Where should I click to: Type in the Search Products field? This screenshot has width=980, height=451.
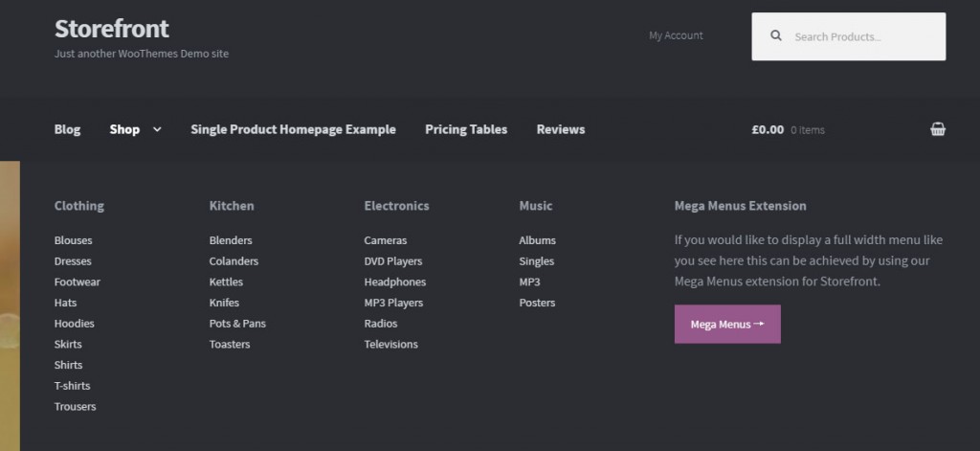[x=861, y=36]
